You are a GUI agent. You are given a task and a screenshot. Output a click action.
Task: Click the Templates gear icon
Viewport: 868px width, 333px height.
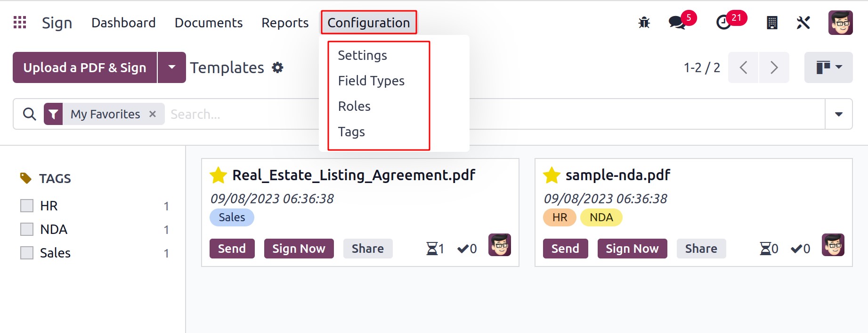[278, 67]
